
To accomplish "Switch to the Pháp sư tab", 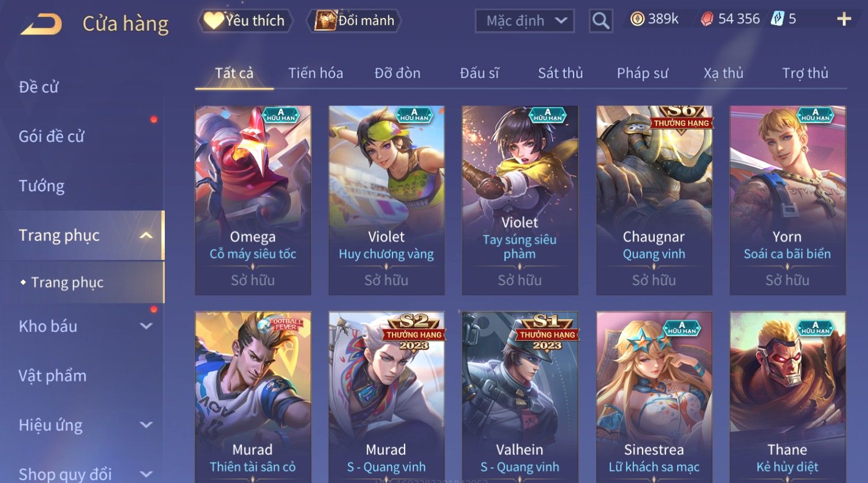I will [x=643, y=73].
